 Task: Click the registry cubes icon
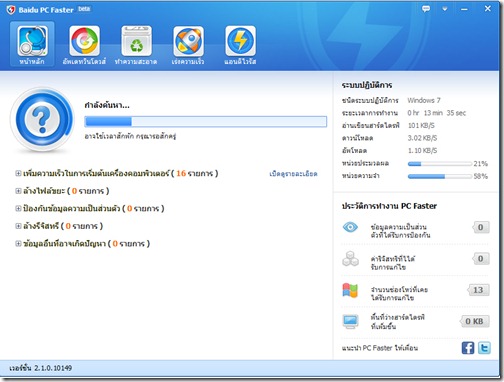pyautogui.click(x=350, y=259)
